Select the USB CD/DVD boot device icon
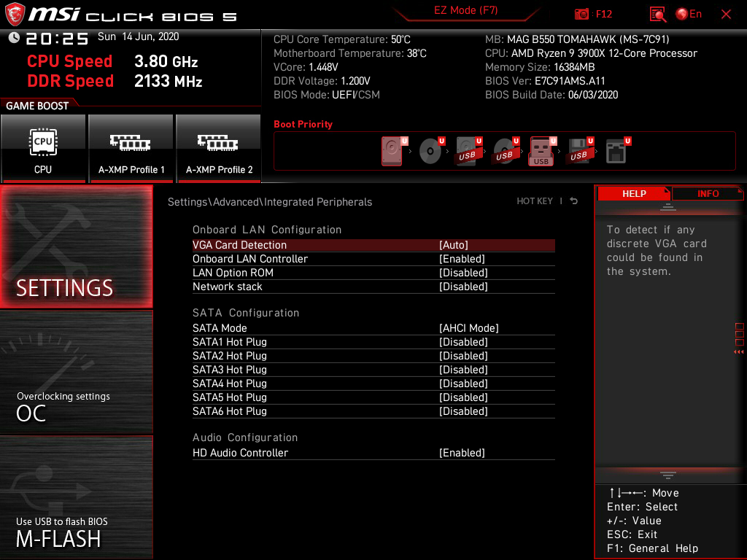747x560 pixels. [506, 151]
